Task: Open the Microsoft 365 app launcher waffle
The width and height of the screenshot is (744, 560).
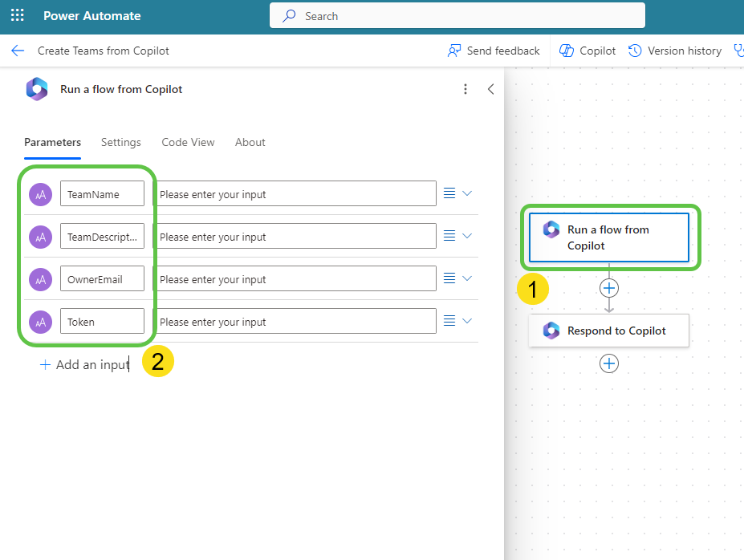Action: (17, 14)
